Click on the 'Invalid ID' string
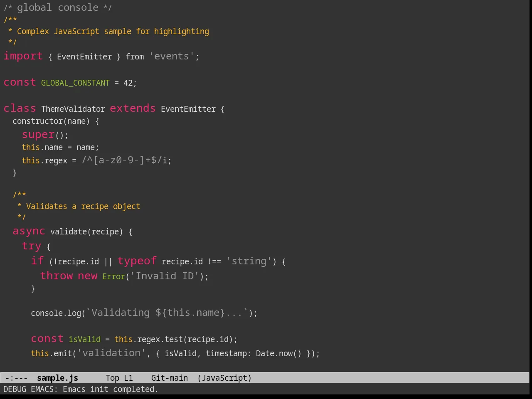 pyautogui.click(x=165, y=276)
